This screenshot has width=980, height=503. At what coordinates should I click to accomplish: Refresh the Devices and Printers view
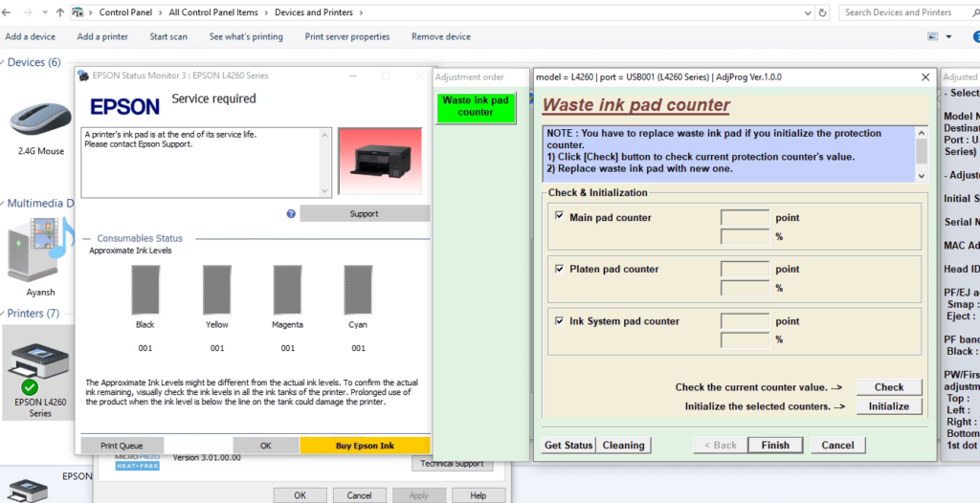click(x=823, y=11)
